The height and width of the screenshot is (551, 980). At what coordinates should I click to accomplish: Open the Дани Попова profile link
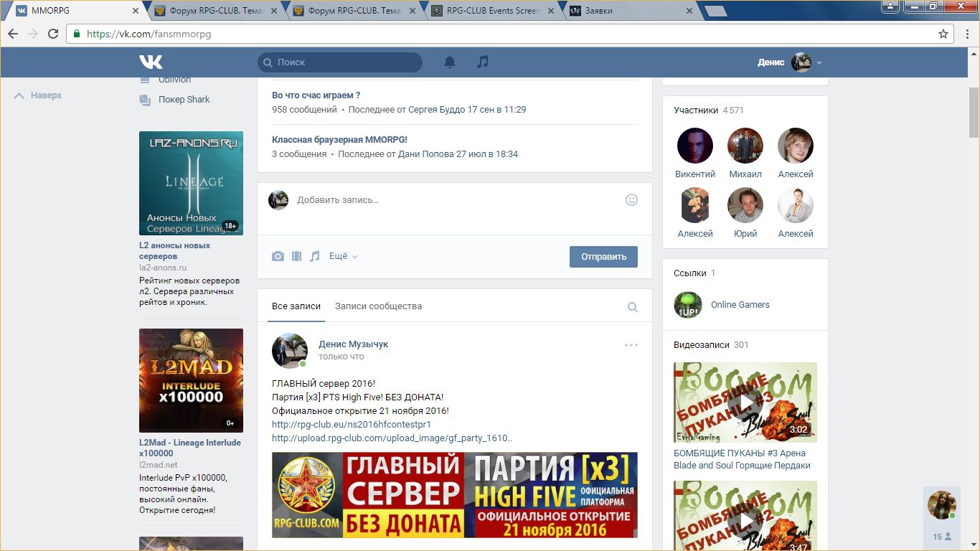[426, 154]
